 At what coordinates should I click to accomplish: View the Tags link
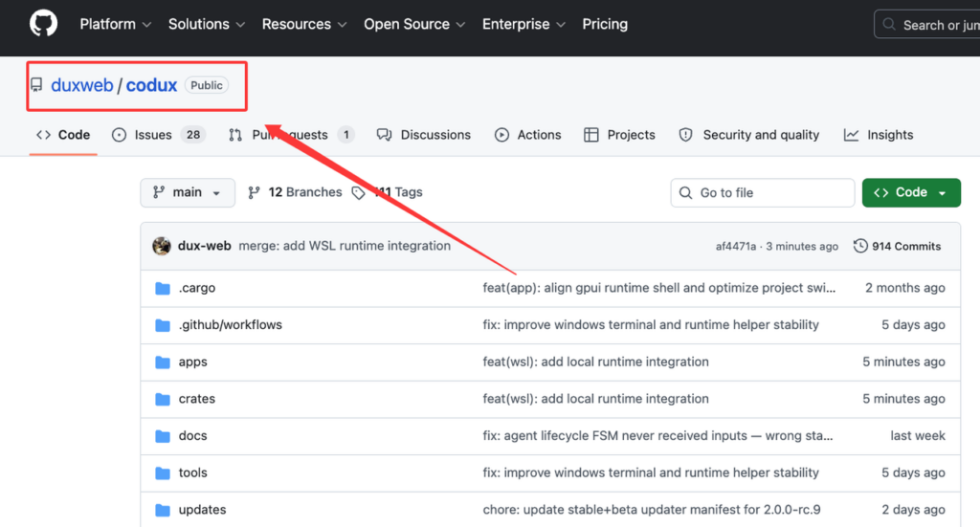point(388,192)
